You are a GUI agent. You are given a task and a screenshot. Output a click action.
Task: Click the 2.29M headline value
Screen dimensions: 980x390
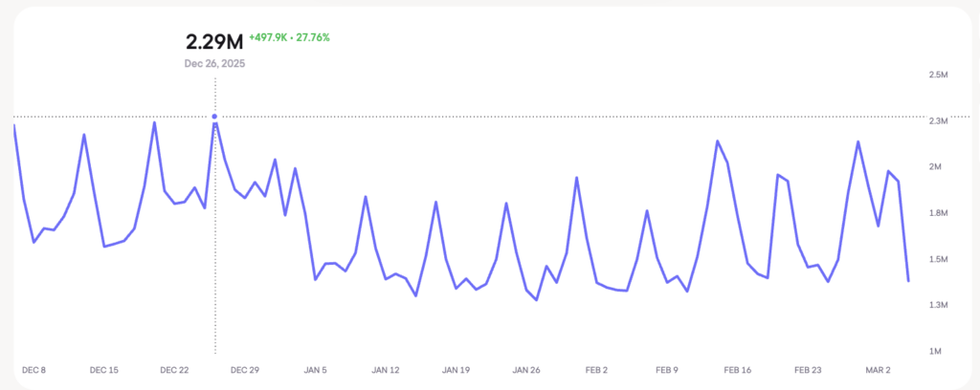[212, 42]
